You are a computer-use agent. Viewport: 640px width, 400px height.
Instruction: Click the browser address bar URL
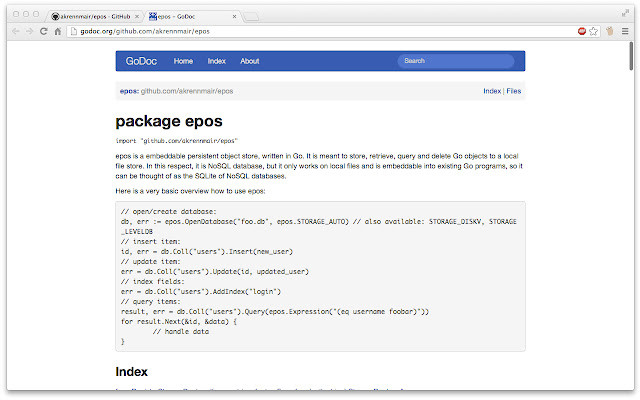[145, 31]
